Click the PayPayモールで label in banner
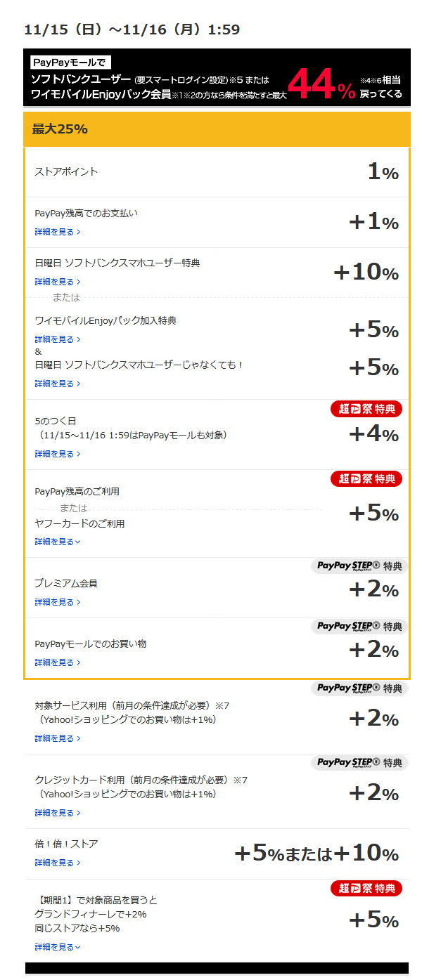The width and height of the screenshot is (422, 980). [70, 63]
